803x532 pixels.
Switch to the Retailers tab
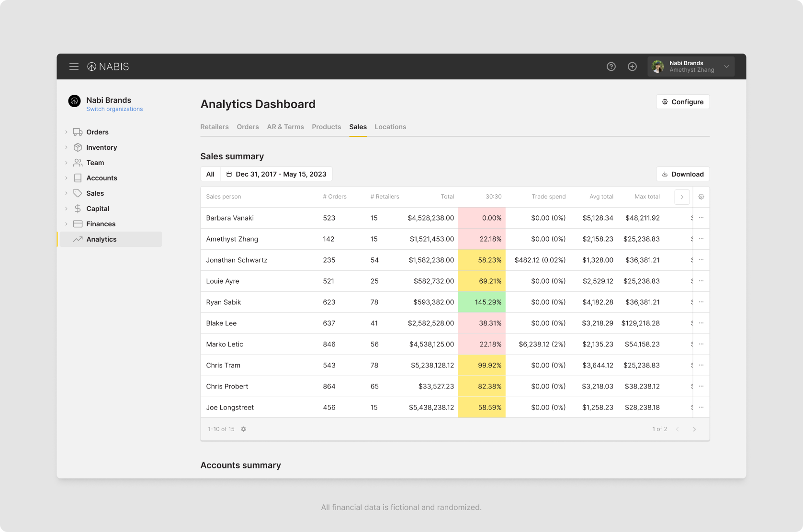[x=215, y=127]
